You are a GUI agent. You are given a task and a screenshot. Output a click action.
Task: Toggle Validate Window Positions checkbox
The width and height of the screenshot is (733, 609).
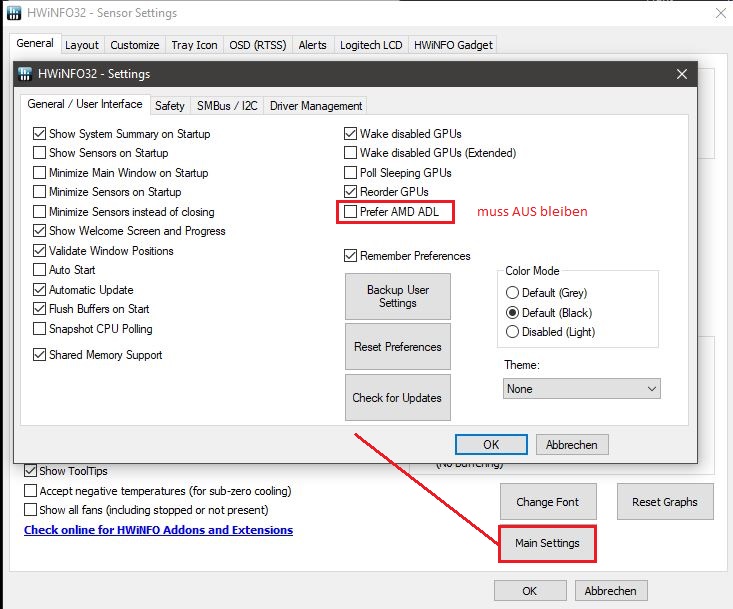coord(39,251)
